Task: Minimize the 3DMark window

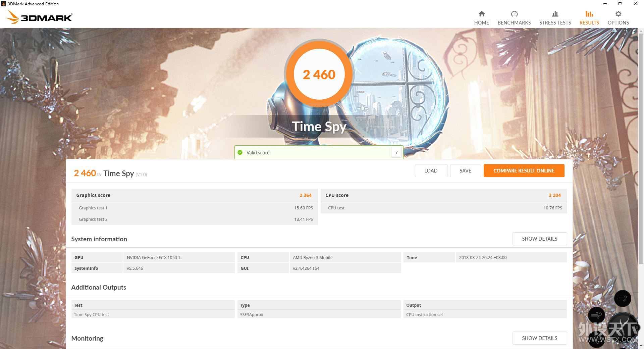Action: (605, 4)
